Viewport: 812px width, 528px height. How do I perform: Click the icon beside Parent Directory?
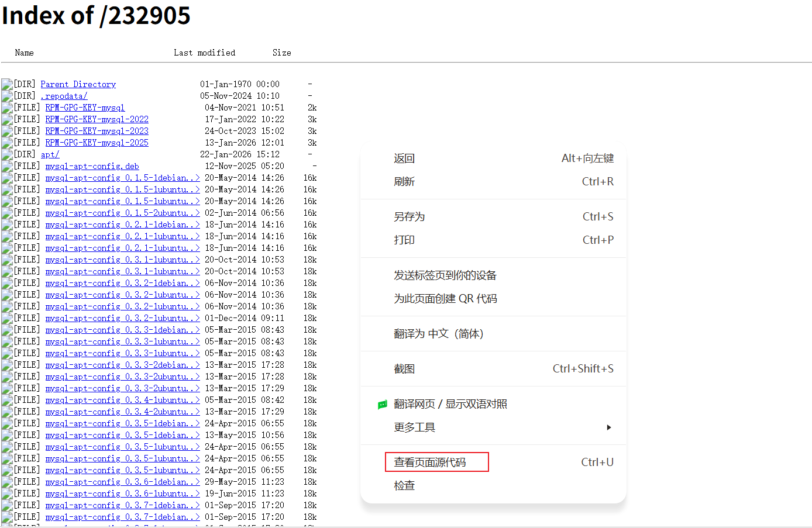coord(7,84)
